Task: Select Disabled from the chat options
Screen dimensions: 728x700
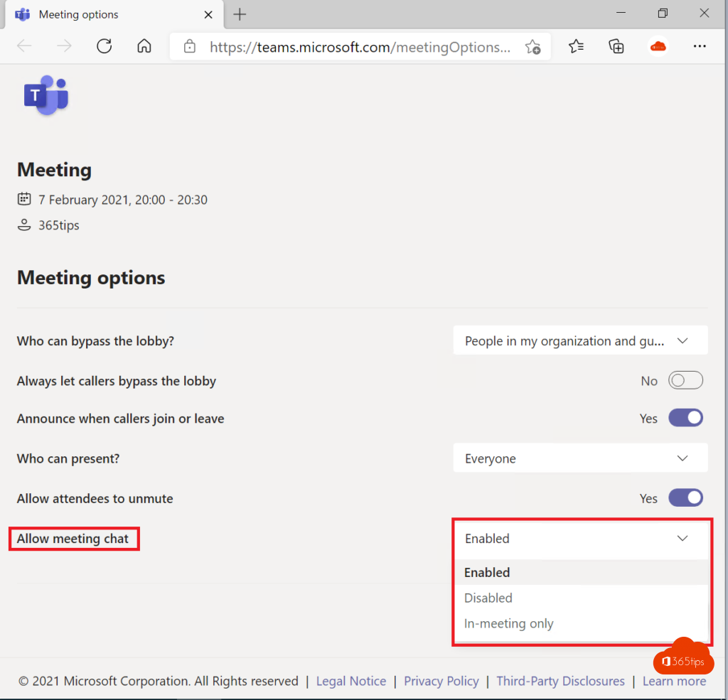Action: [x=488, y=598]
